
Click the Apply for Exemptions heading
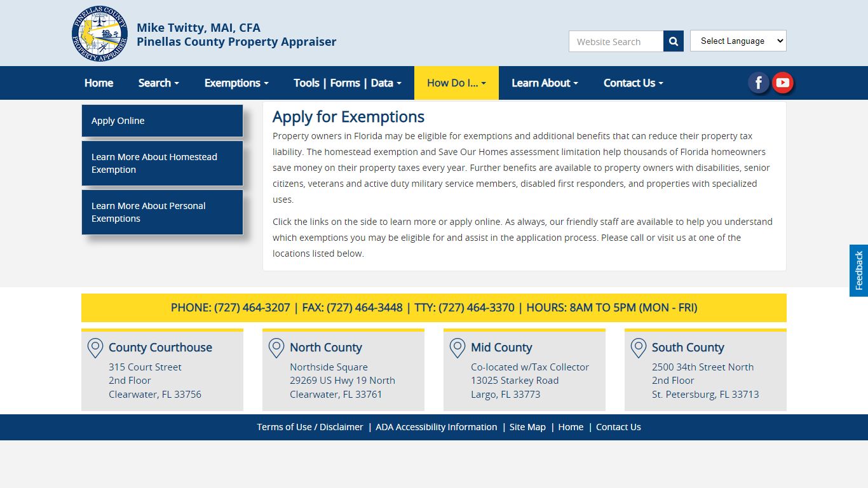[348, 117]
